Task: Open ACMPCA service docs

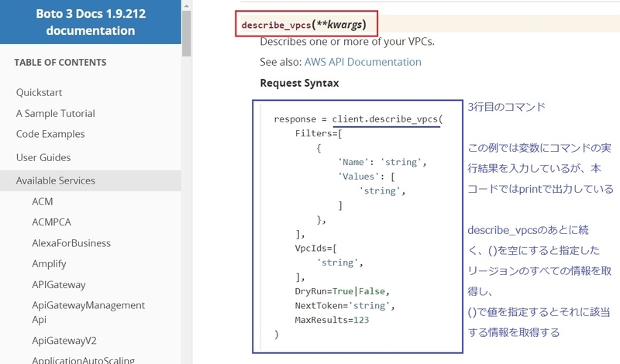Action: (x=51, y=222)
